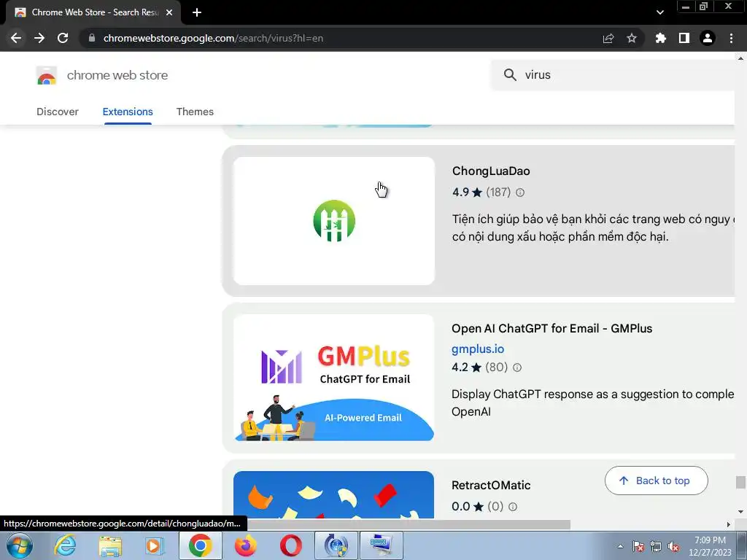Click the Back to top button
The width and height of the screenshot is (747, 560).
(x=656, y=481)
